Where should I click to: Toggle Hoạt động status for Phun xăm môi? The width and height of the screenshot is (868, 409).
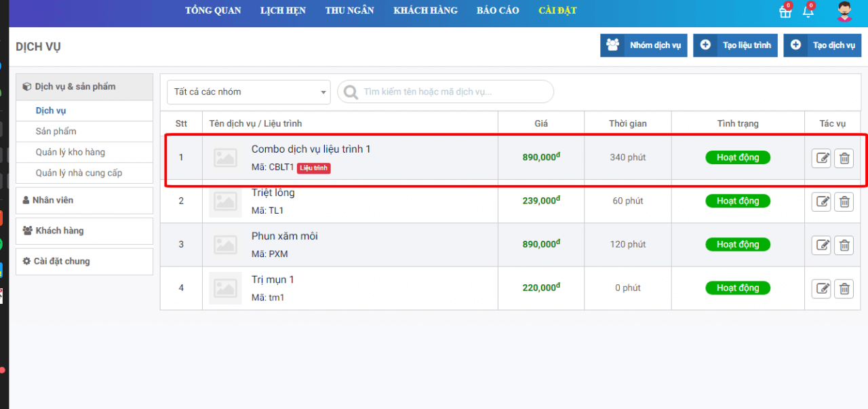pyautogui.click(x=738, y=244)
